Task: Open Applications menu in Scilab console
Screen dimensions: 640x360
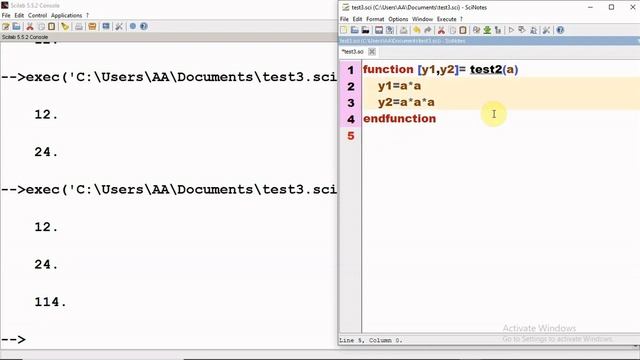Action: [67, 16]
